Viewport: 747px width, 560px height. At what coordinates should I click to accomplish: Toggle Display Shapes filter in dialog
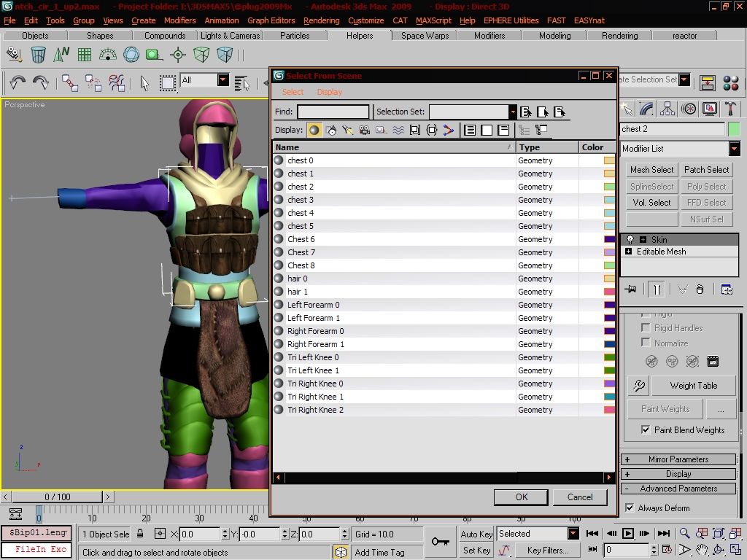point(331,130)
